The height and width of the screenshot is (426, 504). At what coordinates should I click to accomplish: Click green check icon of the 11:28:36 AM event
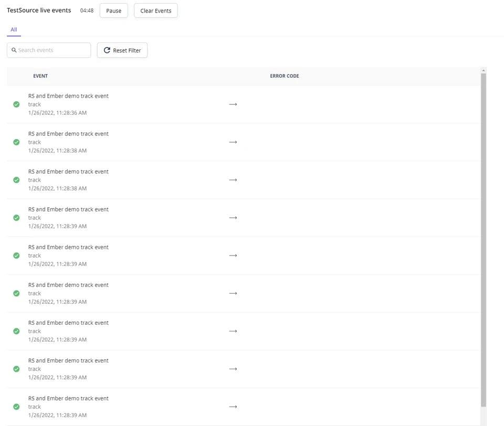tap(16, 104)
